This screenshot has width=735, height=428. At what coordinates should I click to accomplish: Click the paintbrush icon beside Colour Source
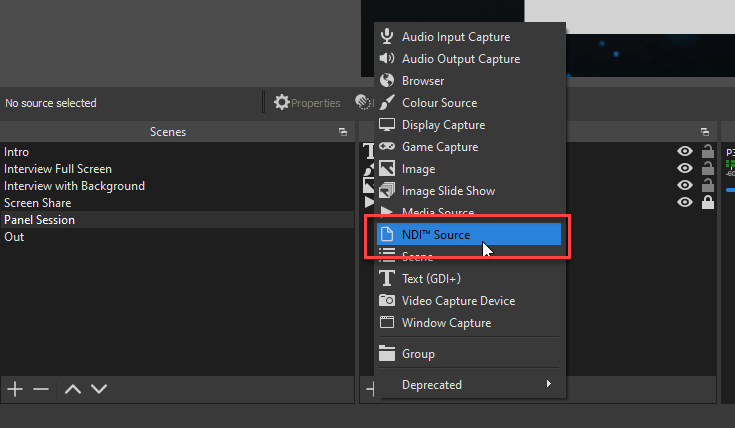[x=387, y=102]
